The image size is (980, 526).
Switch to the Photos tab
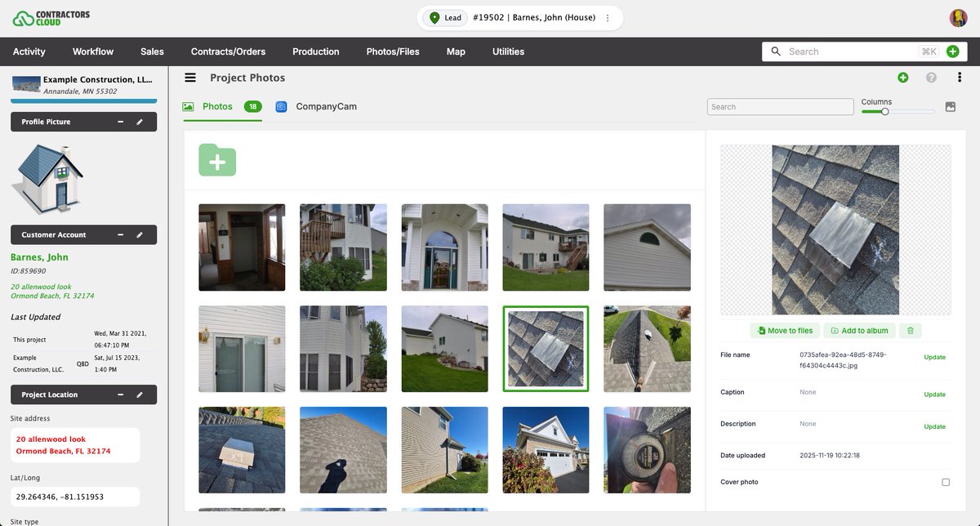[x=221, y=107]
